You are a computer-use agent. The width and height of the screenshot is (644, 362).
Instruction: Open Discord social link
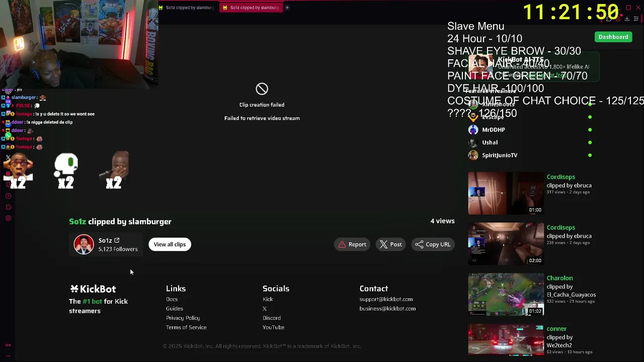tap(272, 318)
